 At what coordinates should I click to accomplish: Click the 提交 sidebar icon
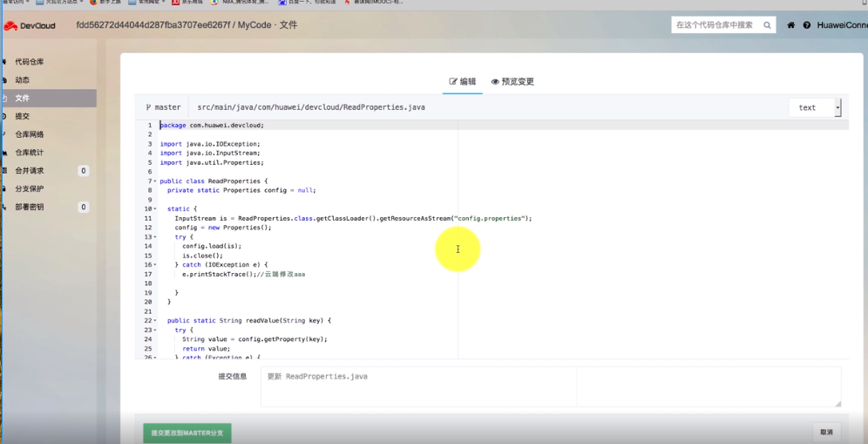point(4,116)
